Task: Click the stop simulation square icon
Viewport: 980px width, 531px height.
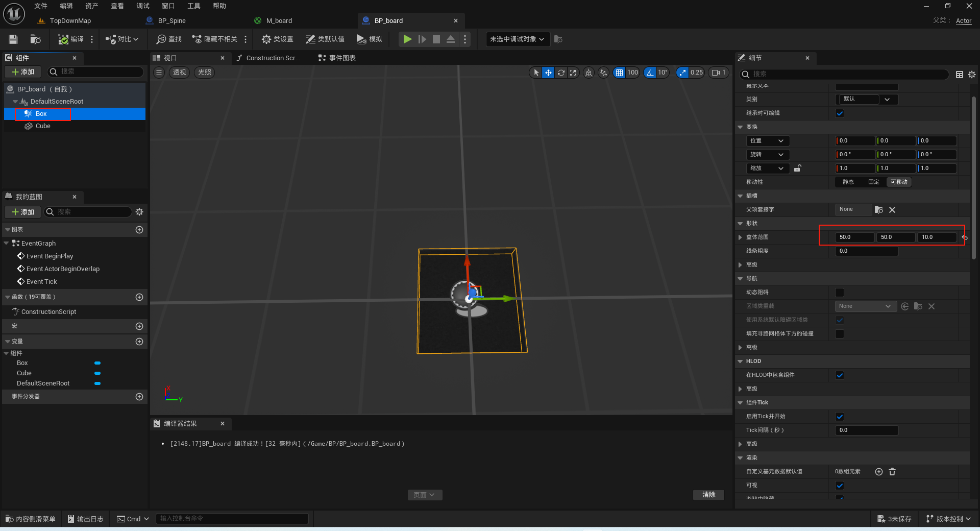Action: (x=436, y=39)
